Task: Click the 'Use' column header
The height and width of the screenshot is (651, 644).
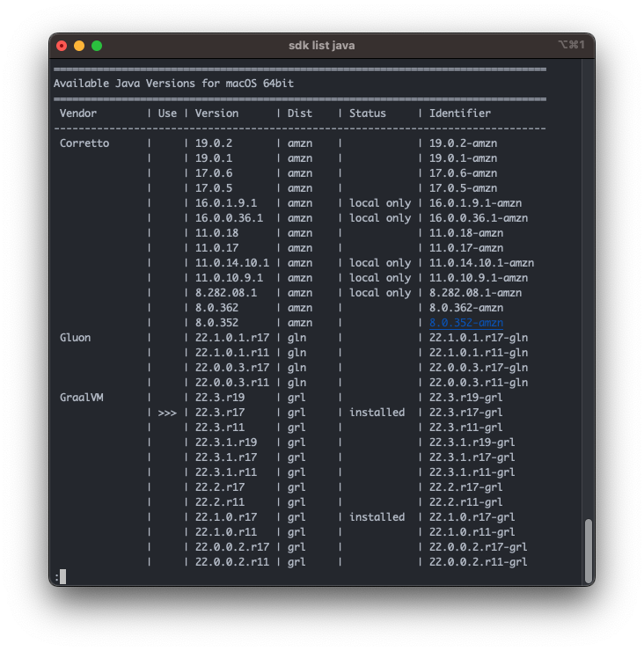Action: pyautogui.click(x=167, y=113)
